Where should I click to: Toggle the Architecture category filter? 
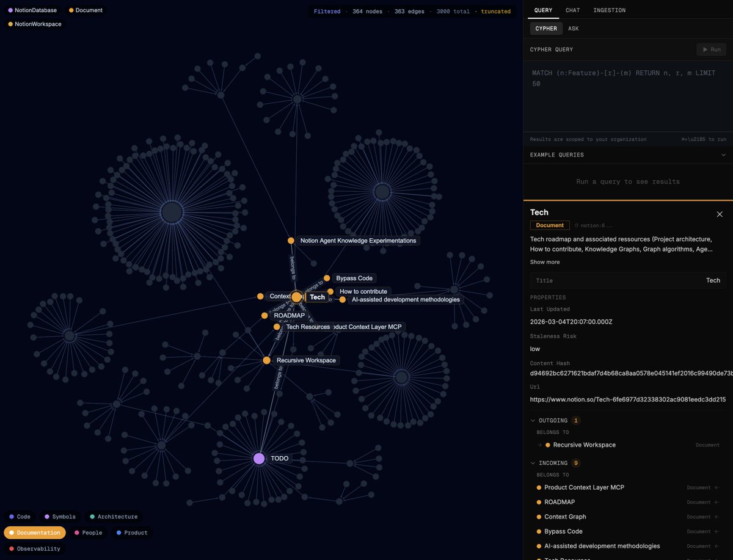(x=113, y=517)
